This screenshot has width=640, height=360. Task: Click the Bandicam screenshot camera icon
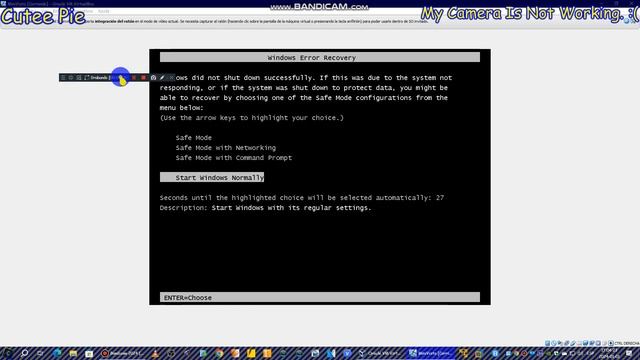coord(153,78)
